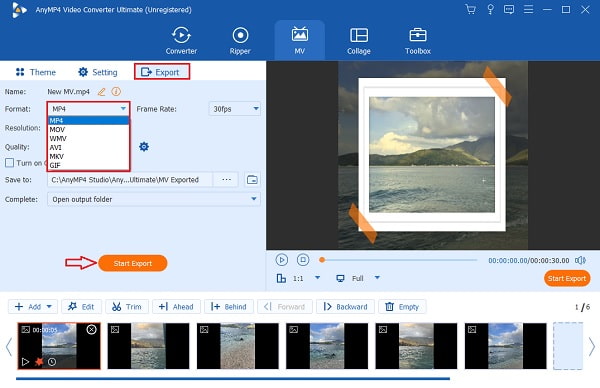Open the Toolbox module

tap(417, 40)
